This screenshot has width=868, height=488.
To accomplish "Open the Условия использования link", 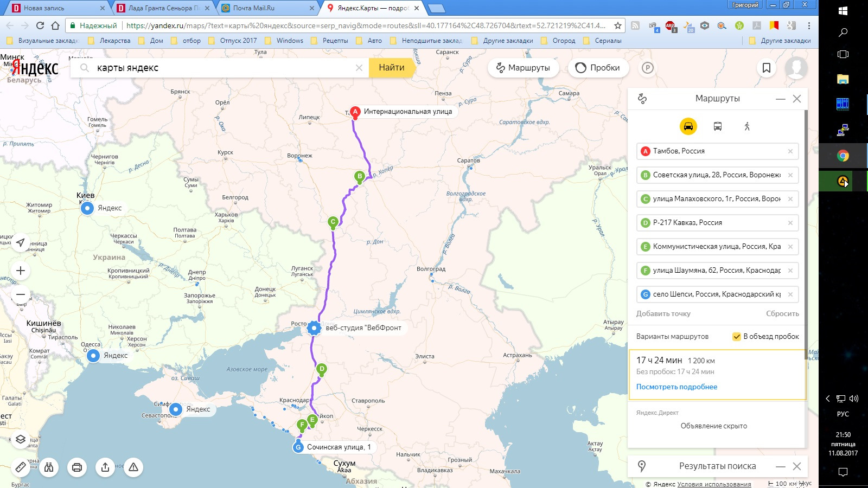I will (714, 484).
